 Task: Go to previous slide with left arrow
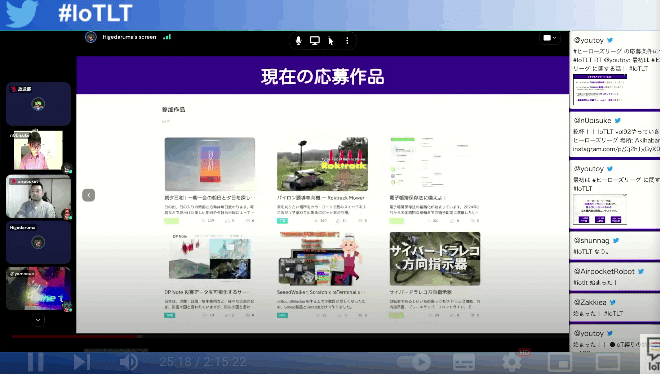point(88,195)
